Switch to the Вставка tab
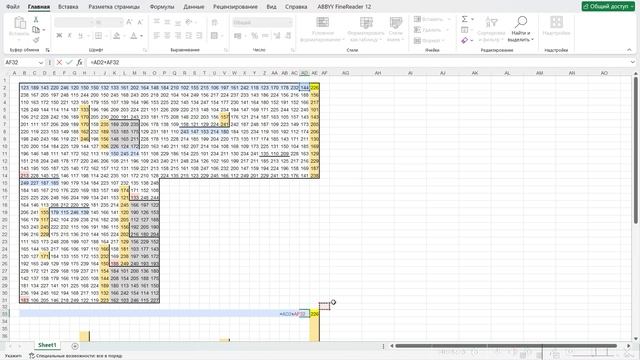This screenshot has height=360, width=640. click(68, 7)
